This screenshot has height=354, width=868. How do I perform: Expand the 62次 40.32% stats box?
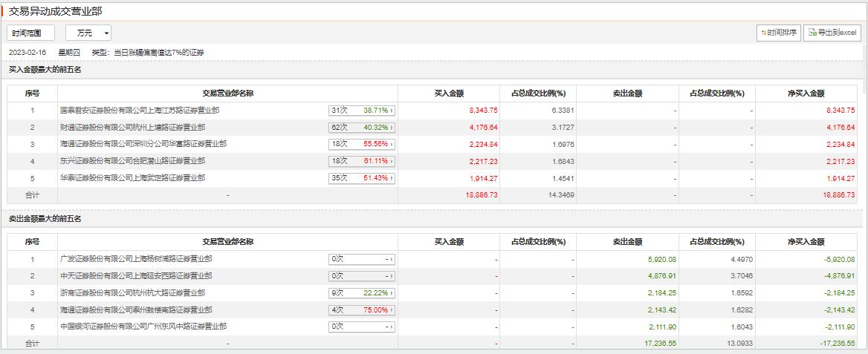point(361,128)
